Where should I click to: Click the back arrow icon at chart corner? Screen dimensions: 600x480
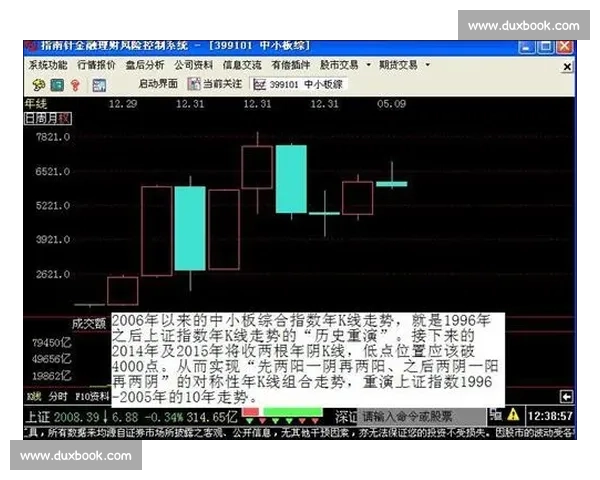[x=566, y=397]
